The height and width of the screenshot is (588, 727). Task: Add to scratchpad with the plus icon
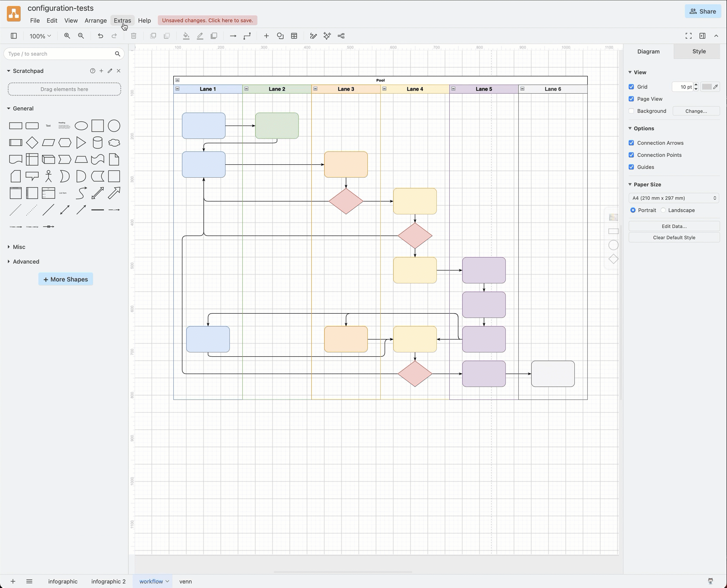pyautogui.click(x=101, y=71)
